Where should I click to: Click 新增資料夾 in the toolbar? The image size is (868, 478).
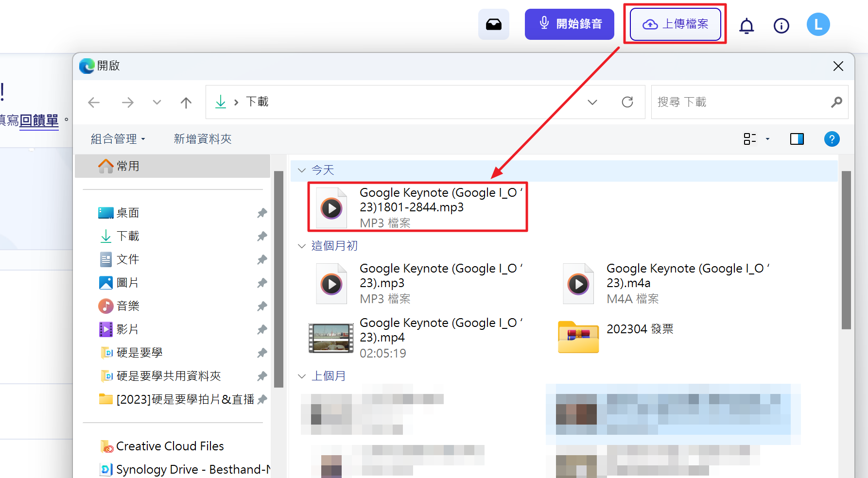pyautogui.click(x=202, y=139)
